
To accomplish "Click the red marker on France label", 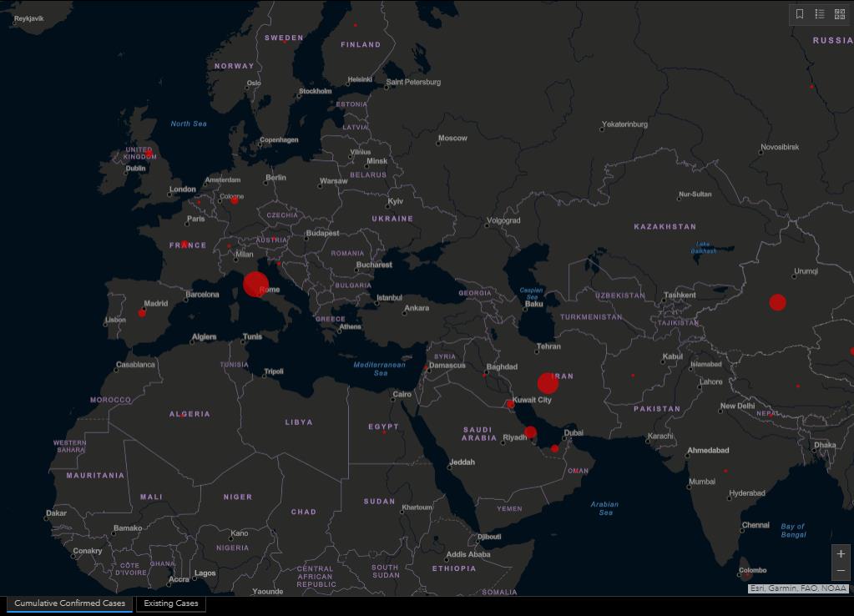I will click(x=184, y=245).
